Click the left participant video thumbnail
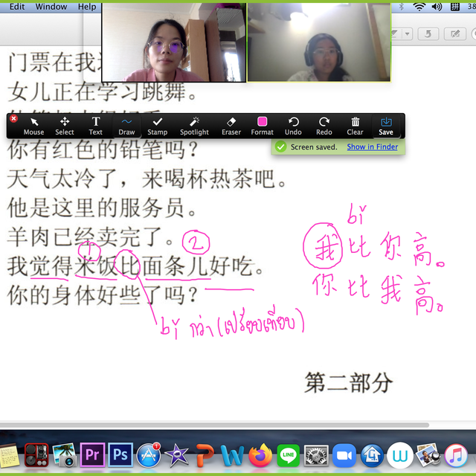The width and height of the screenshot is (476, 476). (173, 42)
